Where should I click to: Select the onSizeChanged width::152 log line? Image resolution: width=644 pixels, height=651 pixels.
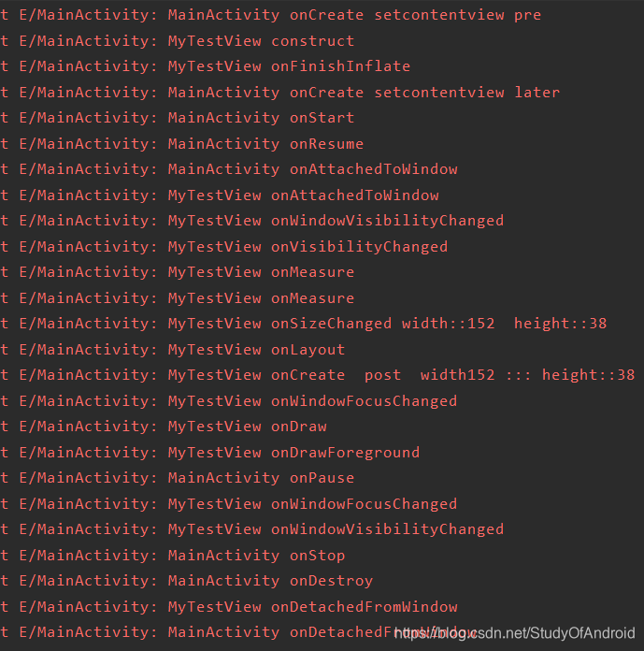click(304, 324)
